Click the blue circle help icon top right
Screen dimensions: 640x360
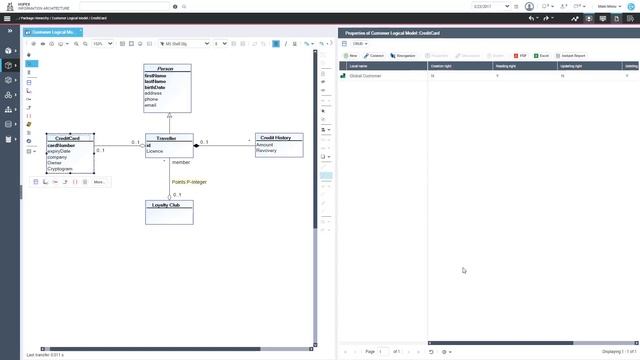tap(631, 7)
